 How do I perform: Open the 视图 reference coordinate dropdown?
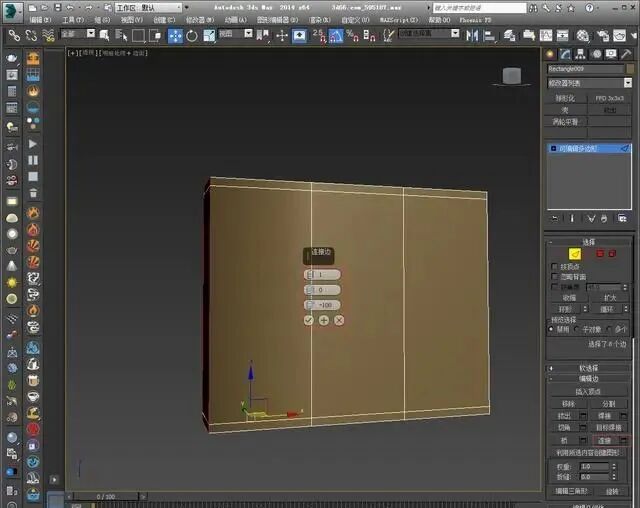click(236, 34)
